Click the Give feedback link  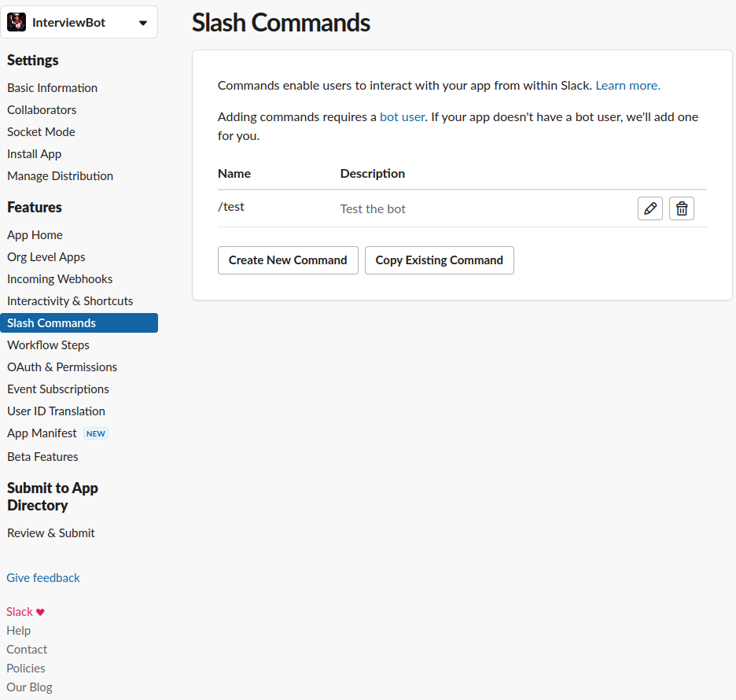click(x=43, y=578)
